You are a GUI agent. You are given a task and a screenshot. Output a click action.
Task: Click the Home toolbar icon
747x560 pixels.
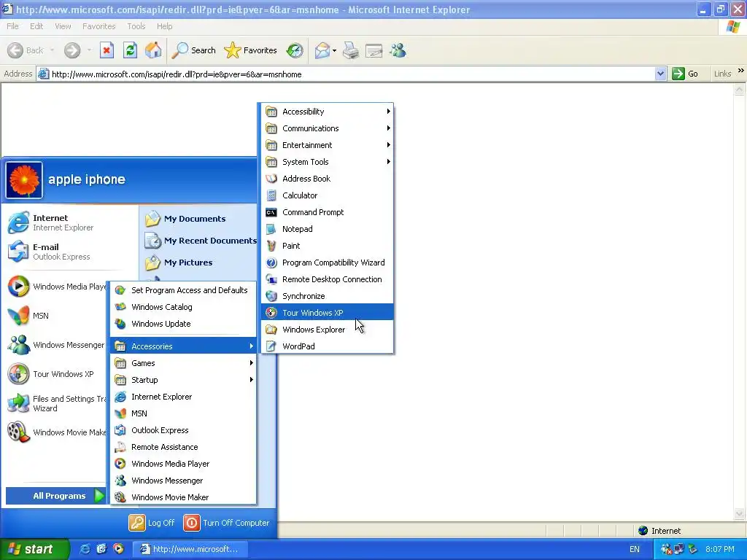pos(153,50)
